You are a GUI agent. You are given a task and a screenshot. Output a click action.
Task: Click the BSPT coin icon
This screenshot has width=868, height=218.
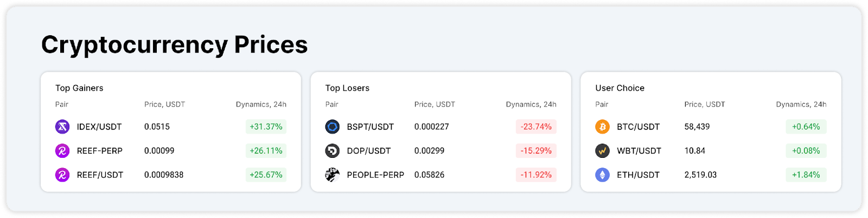[x=332, y=127]
